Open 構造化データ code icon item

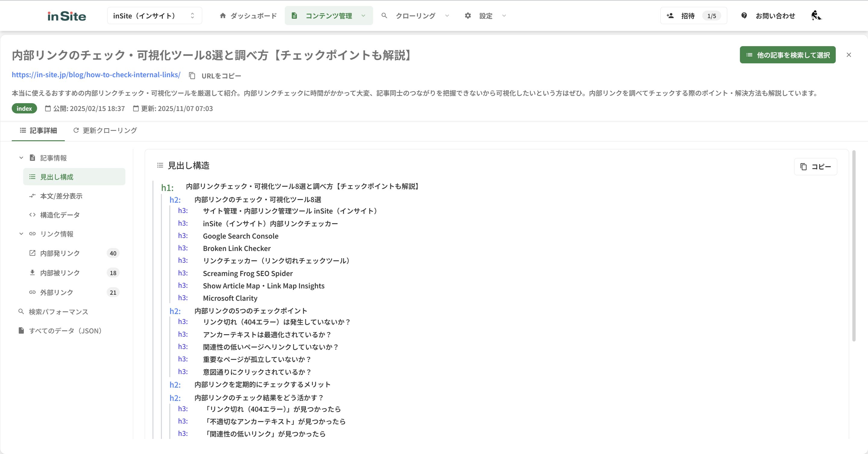[x=32, y=215]
